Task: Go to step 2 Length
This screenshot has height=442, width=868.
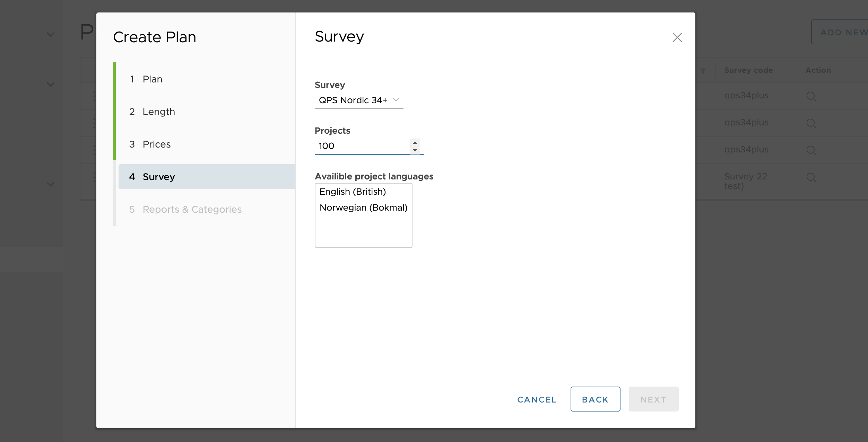Action: pos(207,112)
